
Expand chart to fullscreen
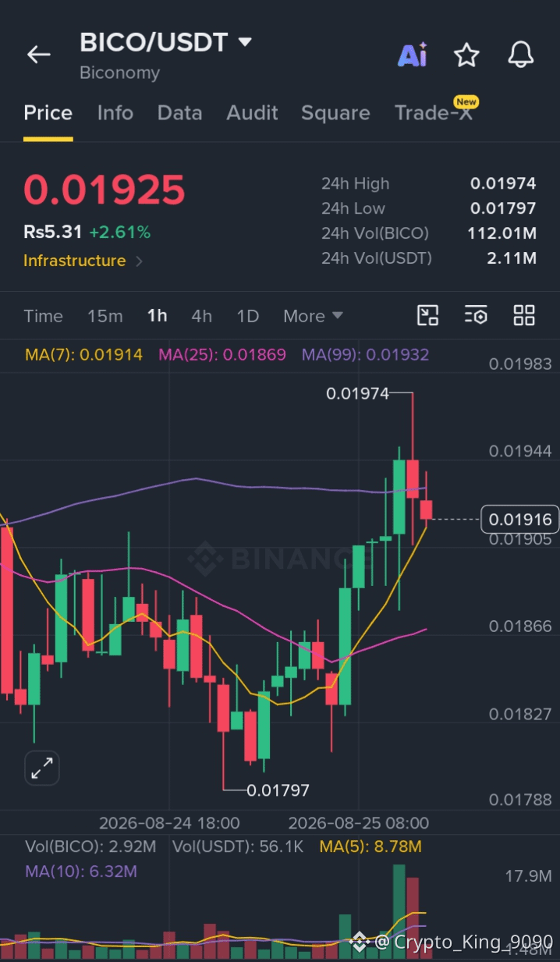pos(41,769)
